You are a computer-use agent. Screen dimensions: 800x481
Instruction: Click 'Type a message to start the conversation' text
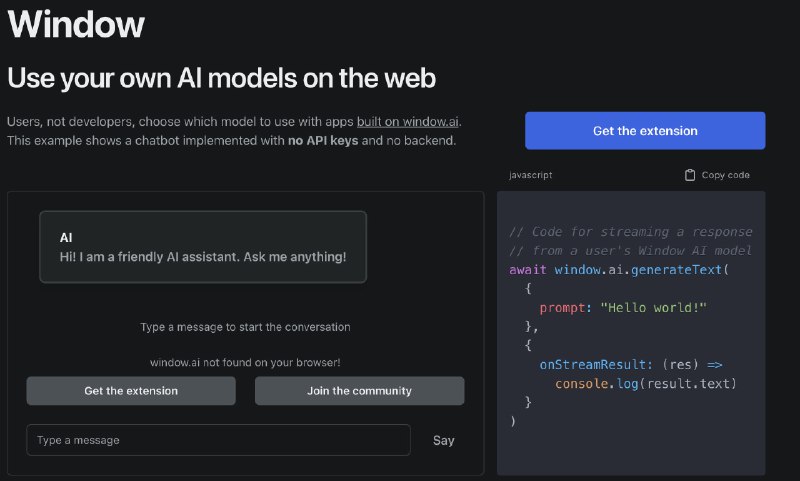[x=245, y=327]
